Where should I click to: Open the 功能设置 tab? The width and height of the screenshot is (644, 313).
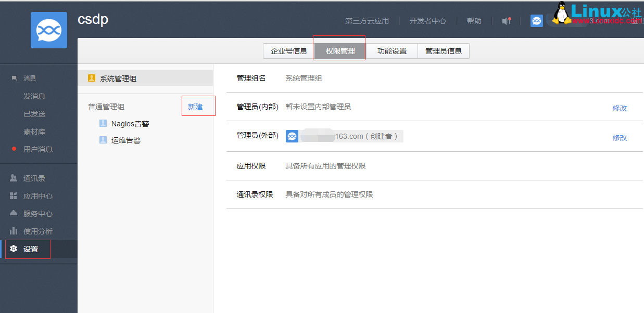click(x=392, y=50)
